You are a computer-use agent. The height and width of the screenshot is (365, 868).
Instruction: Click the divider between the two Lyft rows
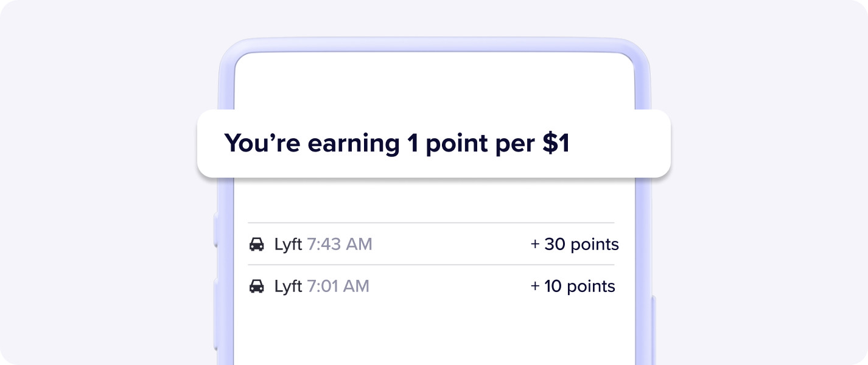coord(431,265)
